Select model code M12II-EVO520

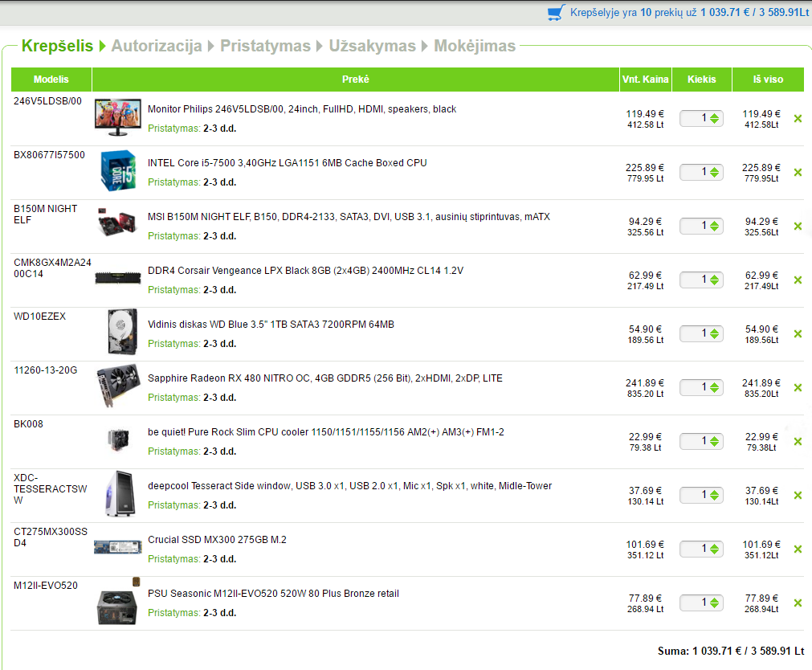[46, 586]
